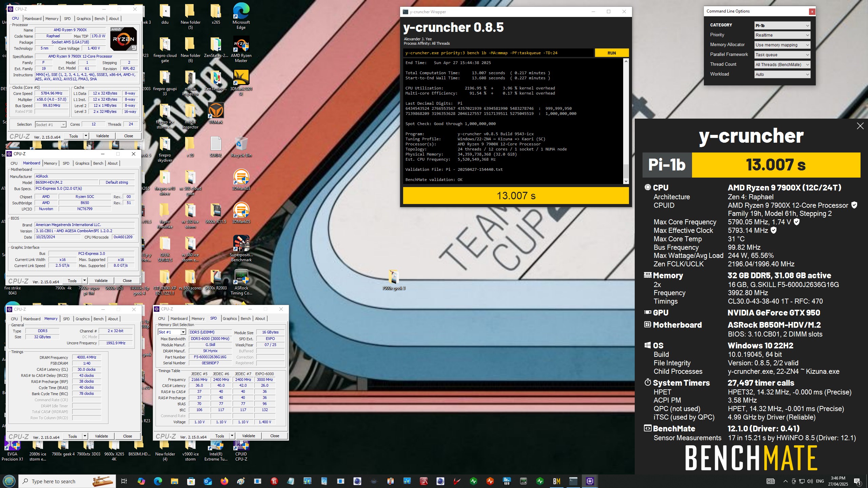The height and width of the screenshot is (488, 868).
Task: Open the x265 desktop folder
Action: tap(216, 14)
